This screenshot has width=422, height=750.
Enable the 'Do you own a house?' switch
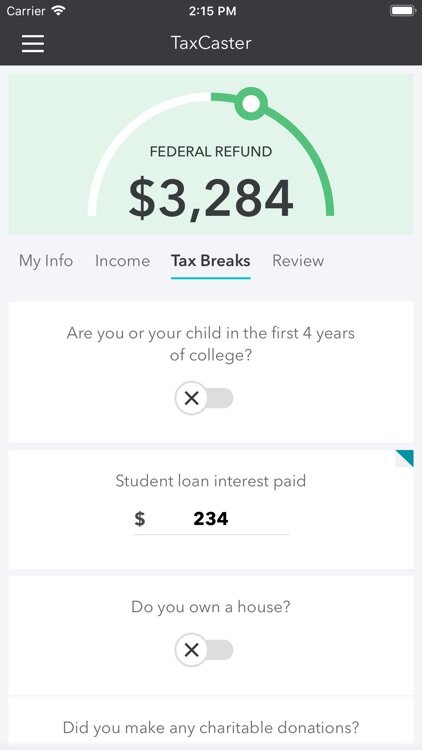tap(204, 650)
